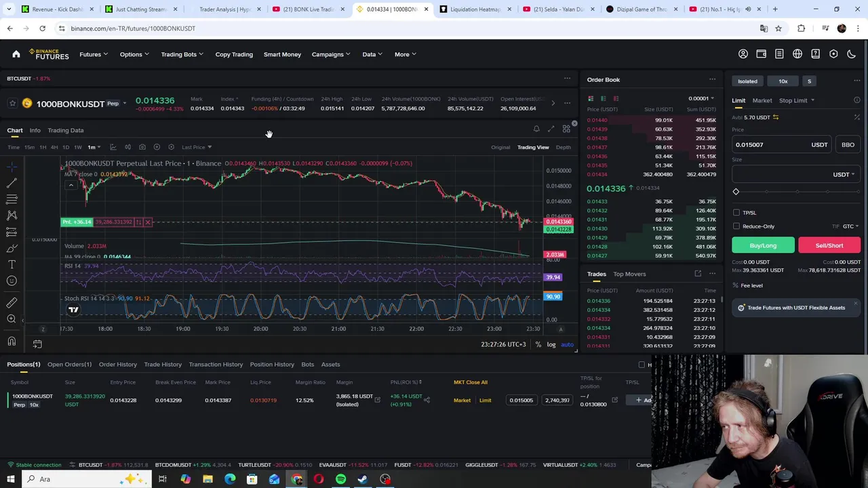This screenshot has width=868, height=488.
Task: Click the transfer funds arrows next to Avbl
Action: (776, 117)
